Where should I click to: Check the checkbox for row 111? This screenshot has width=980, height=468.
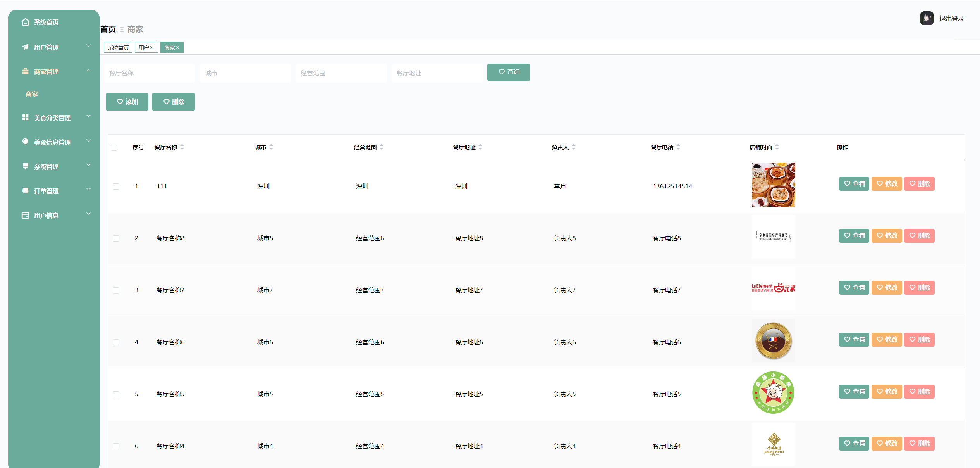116,187
